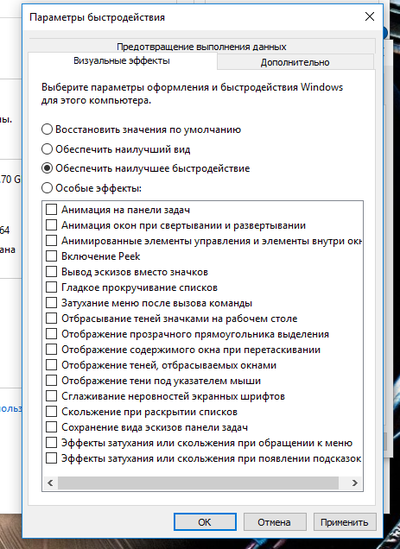Select Восстановить значения по умолчанию option
Screen dimensions: 400x549
click(x=47, y=129)
